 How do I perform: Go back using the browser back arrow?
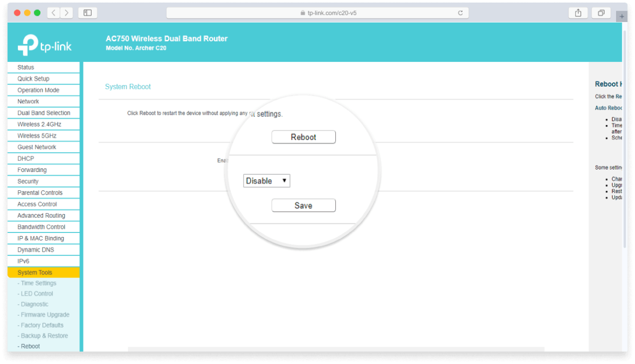tap(54, 13)
